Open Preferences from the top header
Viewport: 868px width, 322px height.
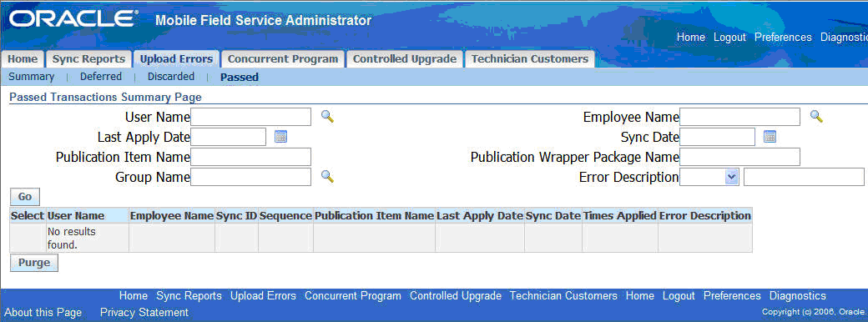[x=784, y=38]
